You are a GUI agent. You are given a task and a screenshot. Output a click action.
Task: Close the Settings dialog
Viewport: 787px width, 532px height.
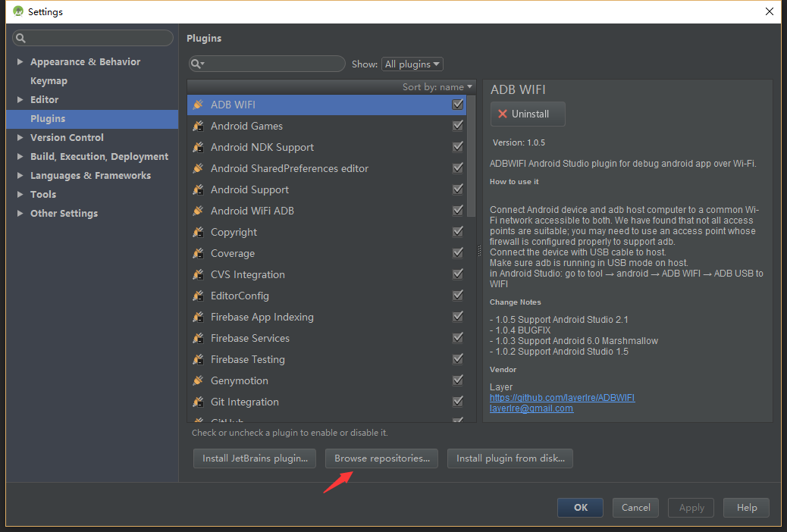(769, 11)
